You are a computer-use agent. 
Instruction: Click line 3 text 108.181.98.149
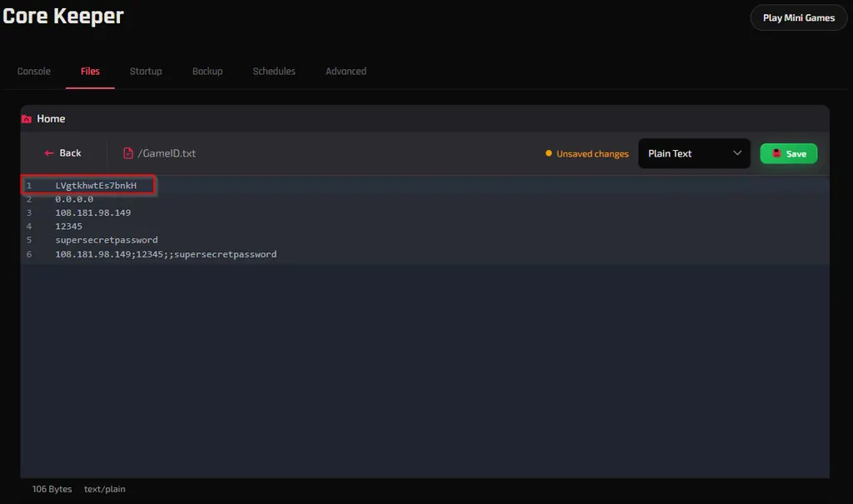point(93,212)
